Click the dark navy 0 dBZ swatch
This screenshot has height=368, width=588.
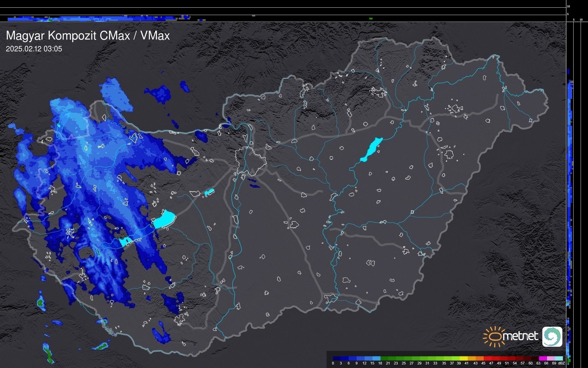point(337,358)
